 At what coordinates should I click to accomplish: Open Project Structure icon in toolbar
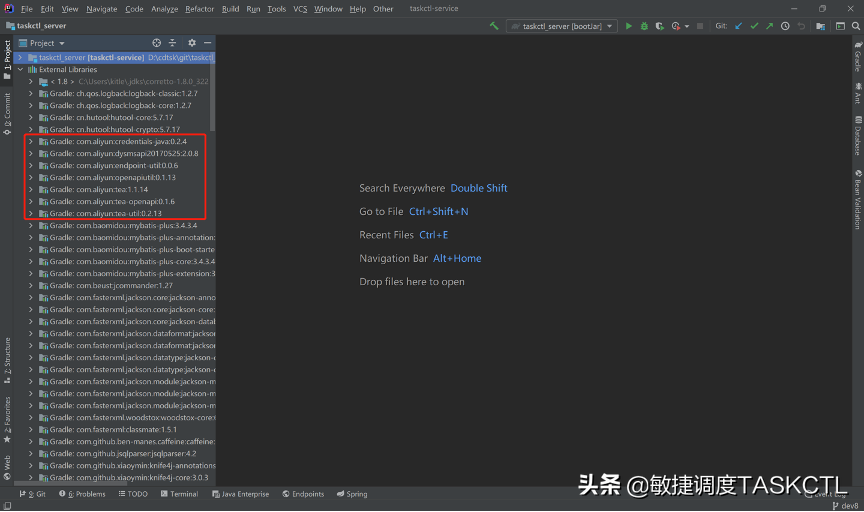pyautogui.click(x=820, y=26)
